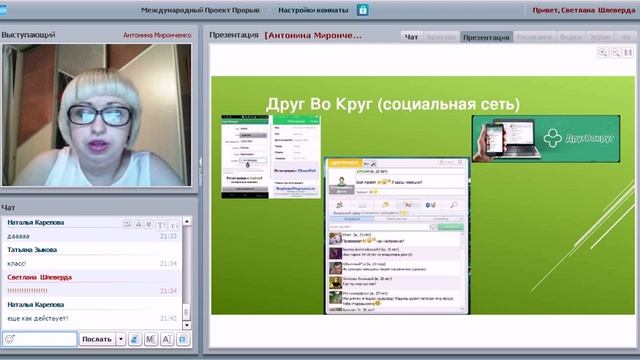
Task: Click the ДругВокруг banner image on slide
Action: 546,139
